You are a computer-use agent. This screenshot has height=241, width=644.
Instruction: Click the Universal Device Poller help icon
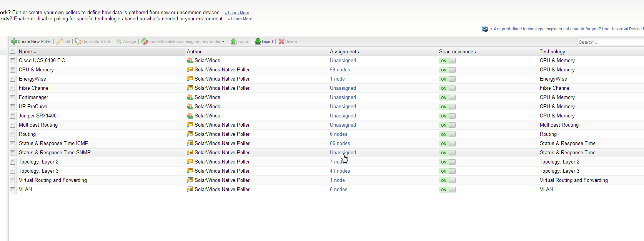(485, 29)
